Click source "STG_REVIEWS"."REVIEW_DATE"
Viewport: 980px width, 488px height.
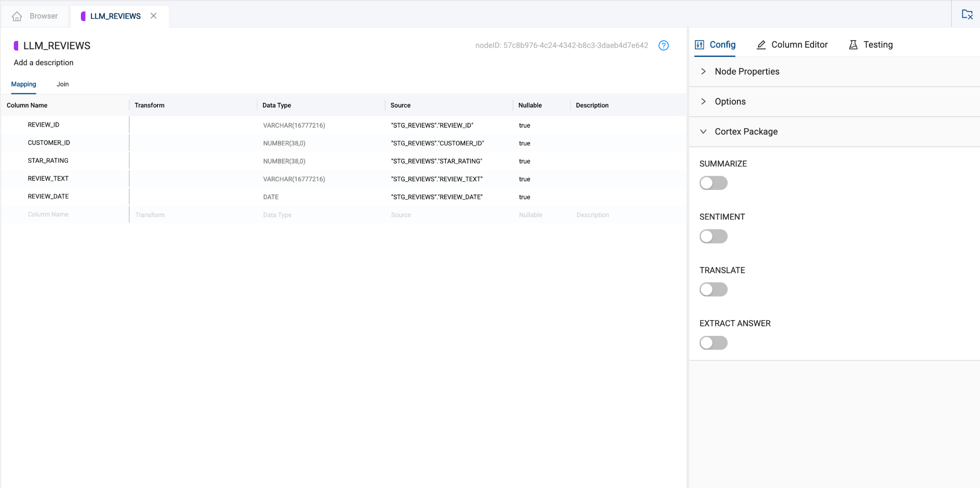[437, 197]
